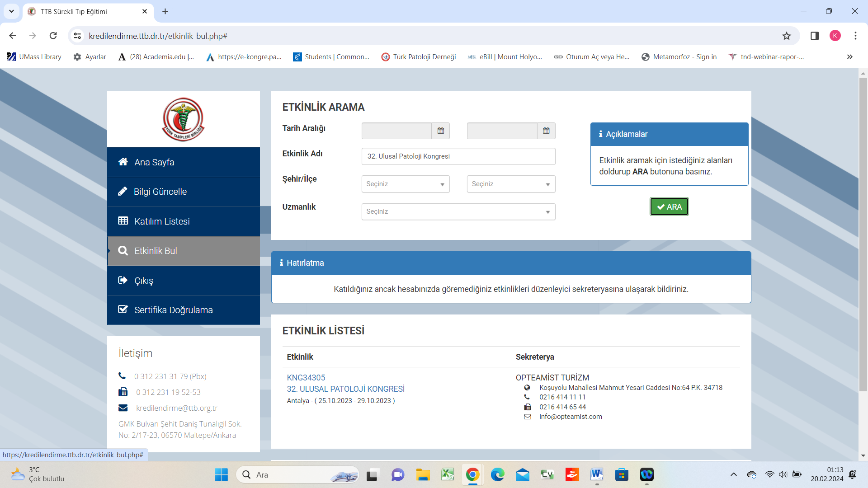Reload the current page
The image size is (868, 488).
[53, 36]
